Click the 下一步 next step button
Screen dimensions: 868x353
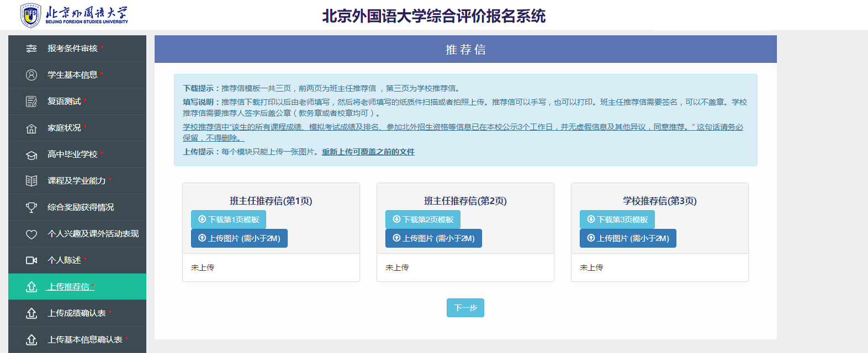465,308
